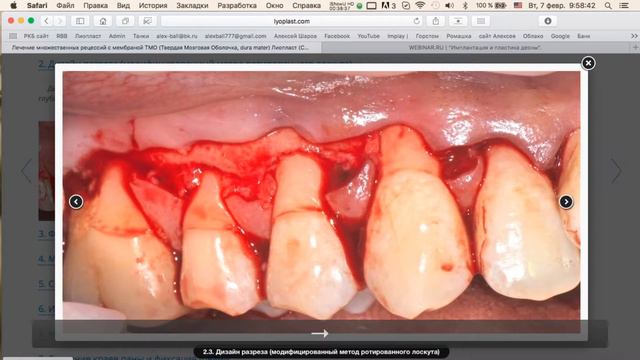Viewport: 640px width, 360px height.
Task: Open Notification Center
Action: [x=624, y=6]
